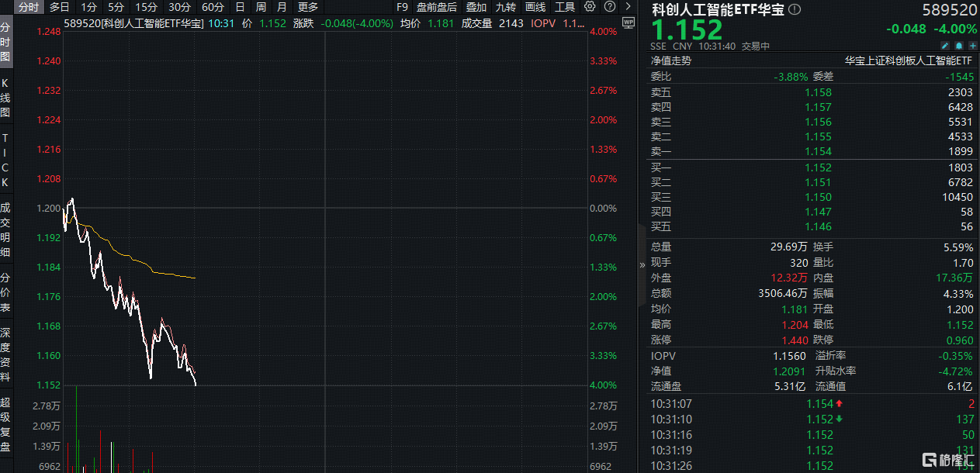Click 最高 value 1.204
The height and width of the screenshot is (473, 980).
click(794, 325)
